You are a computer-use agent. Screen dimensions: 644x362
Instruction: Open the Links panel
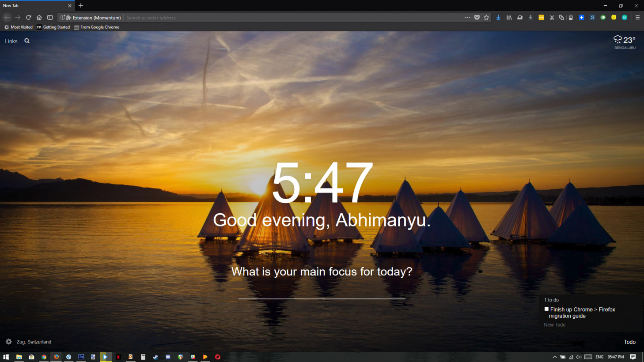[11, 41]
